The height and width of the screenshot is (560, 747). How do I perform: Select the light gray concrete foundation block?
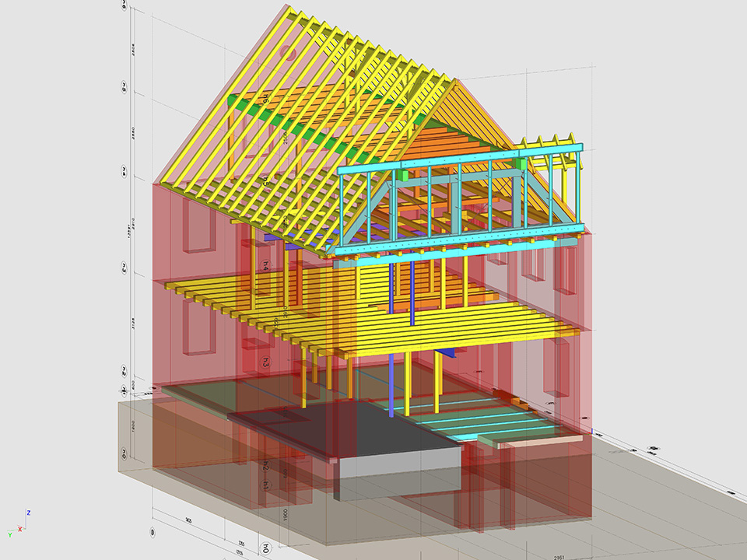397,467
